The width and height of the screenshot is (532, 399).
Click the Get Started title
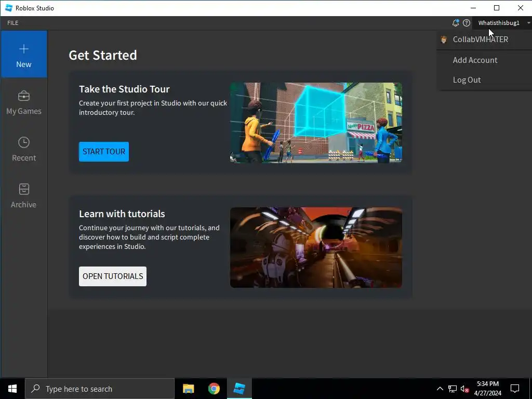click(103, 55)
